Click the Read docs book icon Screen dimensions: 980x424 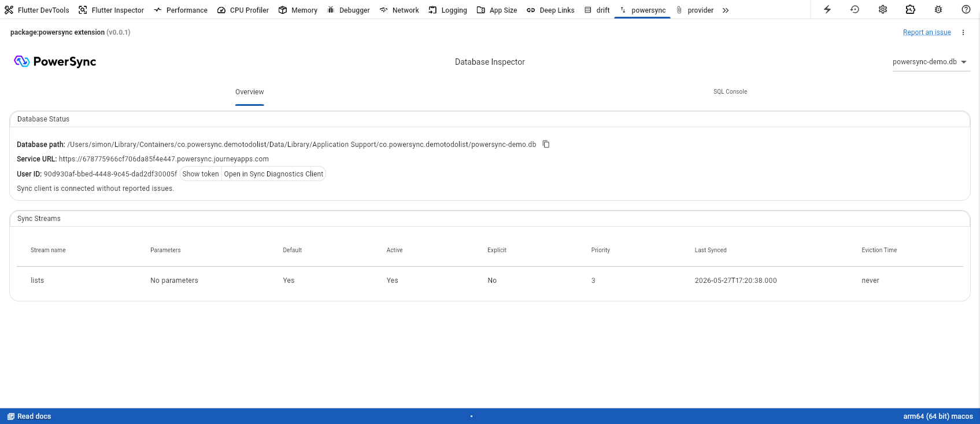pyautogui.click(x=10, y=416)
